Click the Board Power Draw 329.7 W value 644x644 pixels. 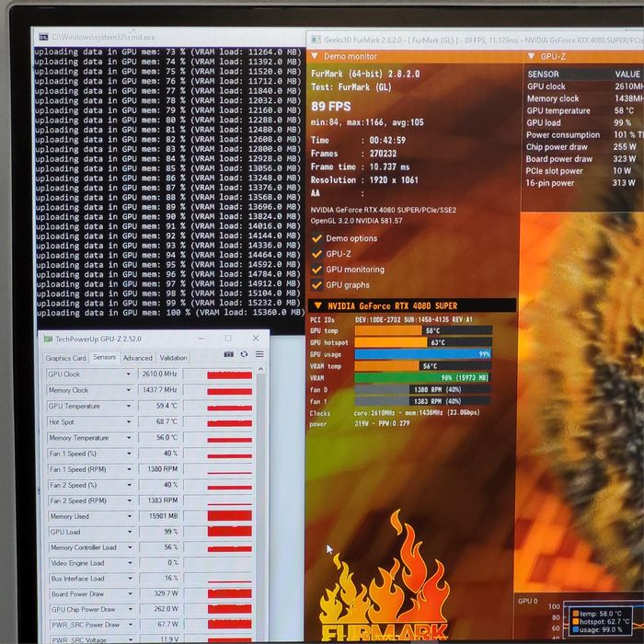click(160, 594)
